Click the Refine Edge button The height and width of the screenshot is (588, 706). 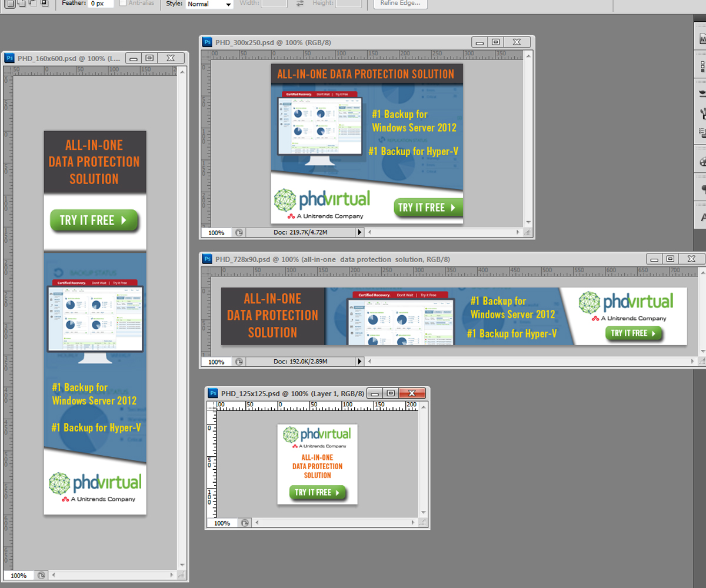[x=399, y=4]
